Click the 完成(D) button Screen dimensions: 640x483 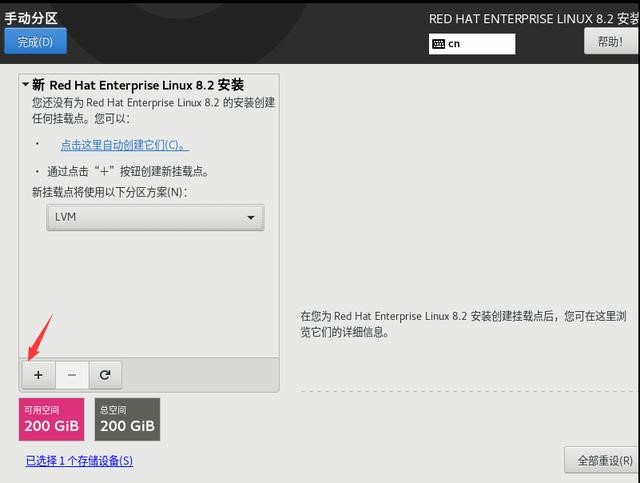[x=36, y=41]
